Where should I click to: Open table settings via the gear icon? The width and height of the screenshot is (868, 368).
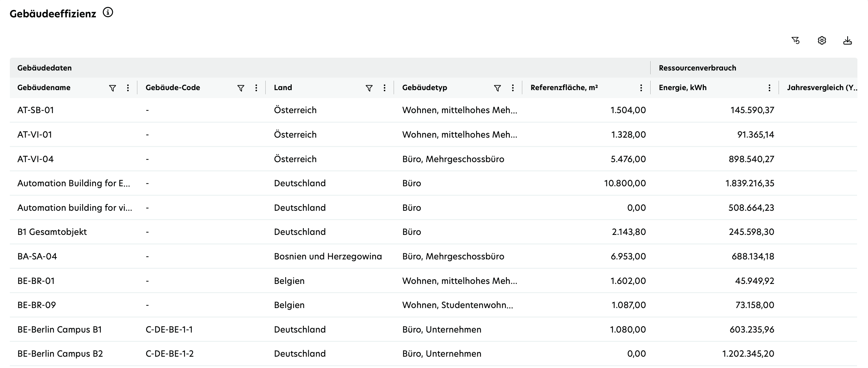(x=822, y=40)
